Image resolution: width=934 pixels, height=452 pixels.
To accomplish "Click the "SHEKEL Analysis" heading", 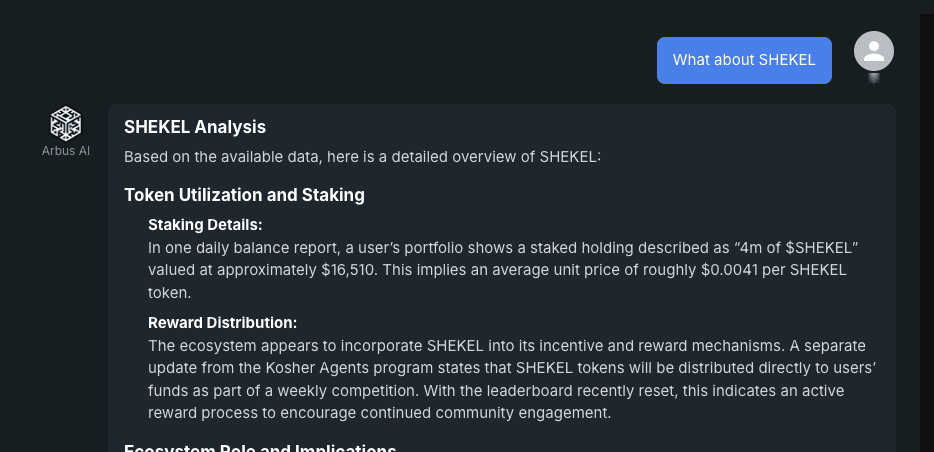I will (195, 127).
